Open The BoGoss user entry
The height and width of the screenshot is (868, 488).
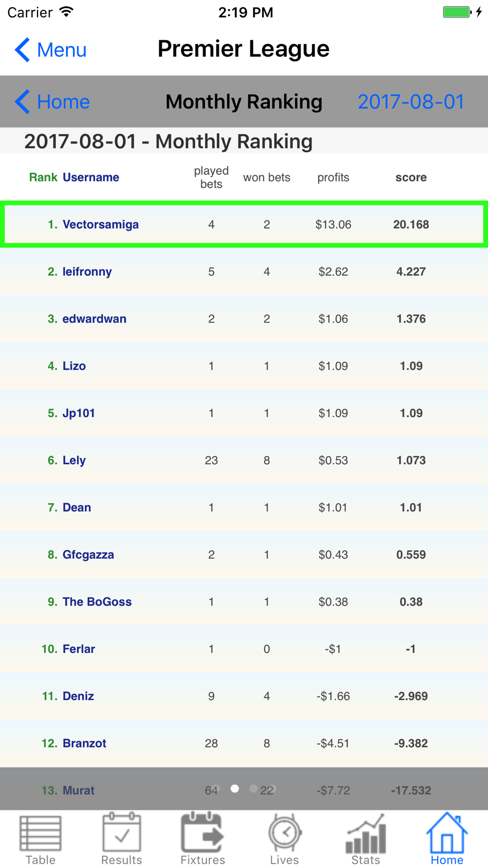pyautogui.click(x=97, y=602)
